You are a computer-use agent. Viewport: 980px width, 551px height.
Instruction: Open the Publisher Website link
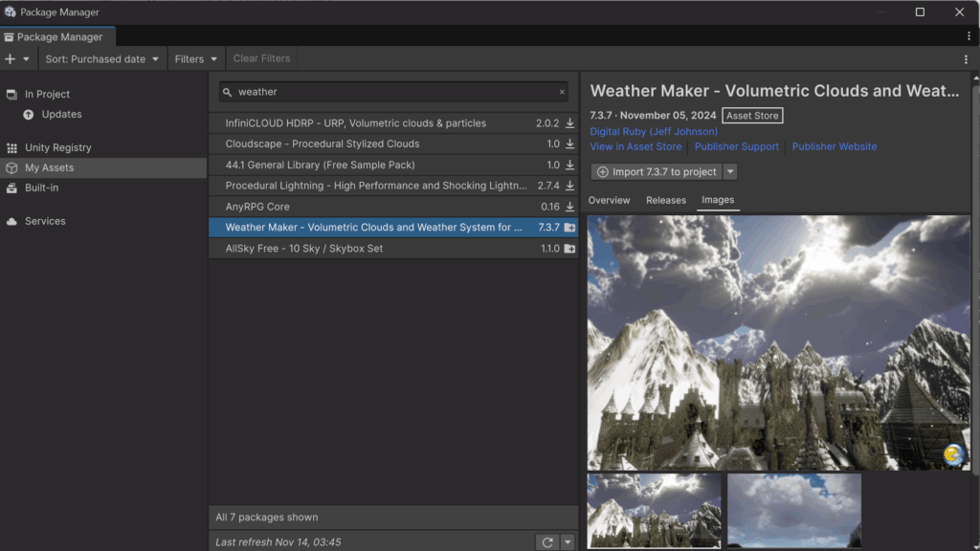834,147
